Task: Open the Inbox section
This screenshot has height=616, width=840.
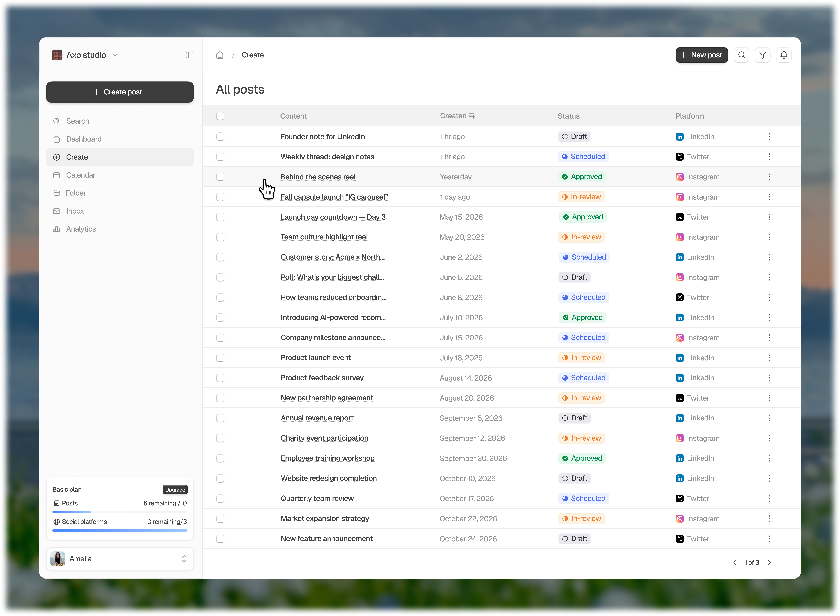Action: 120,211
